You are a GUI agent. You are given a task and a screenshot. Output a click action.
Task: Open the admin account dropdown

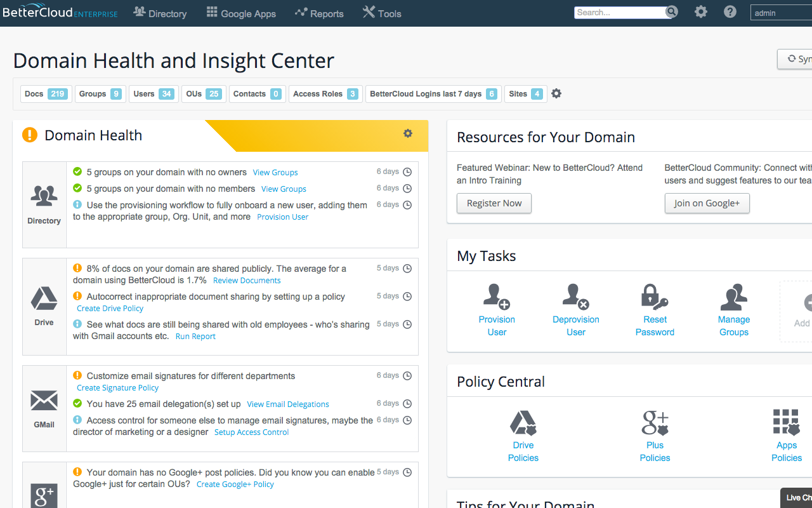click(781, 13)
